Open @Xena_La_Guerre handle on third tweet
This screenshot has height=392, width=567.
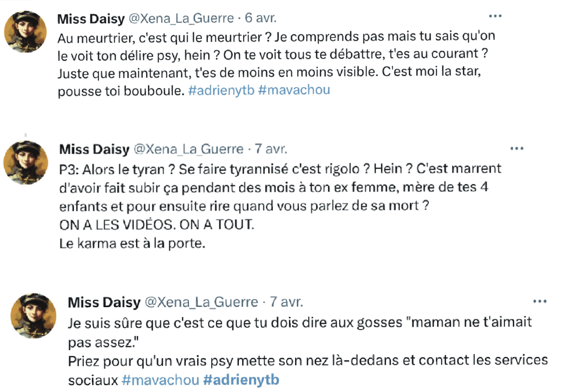click(x=201, y=302)
